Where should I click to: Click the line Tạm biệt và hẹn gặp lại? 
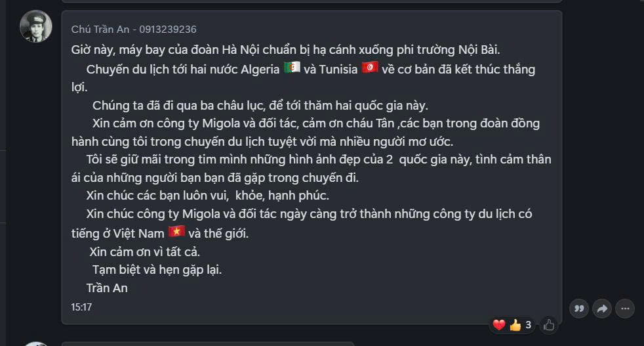pos(157,270)
